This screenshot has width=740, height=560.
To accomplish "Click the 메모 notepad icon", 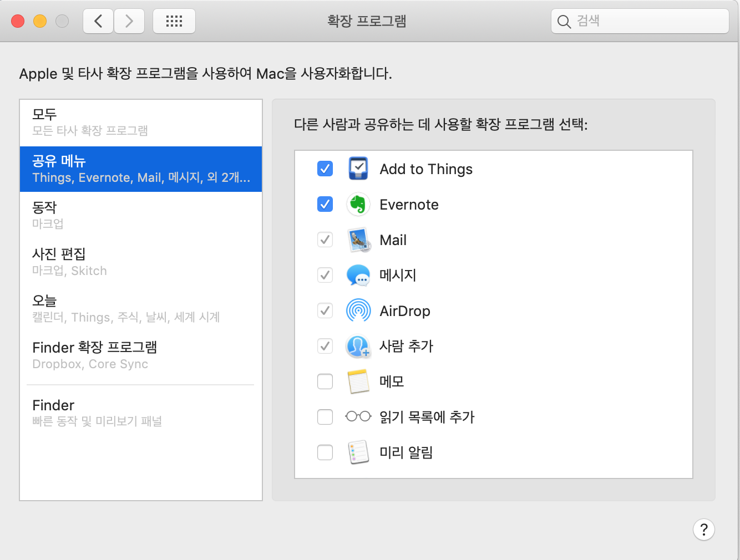I will point(358,381).
